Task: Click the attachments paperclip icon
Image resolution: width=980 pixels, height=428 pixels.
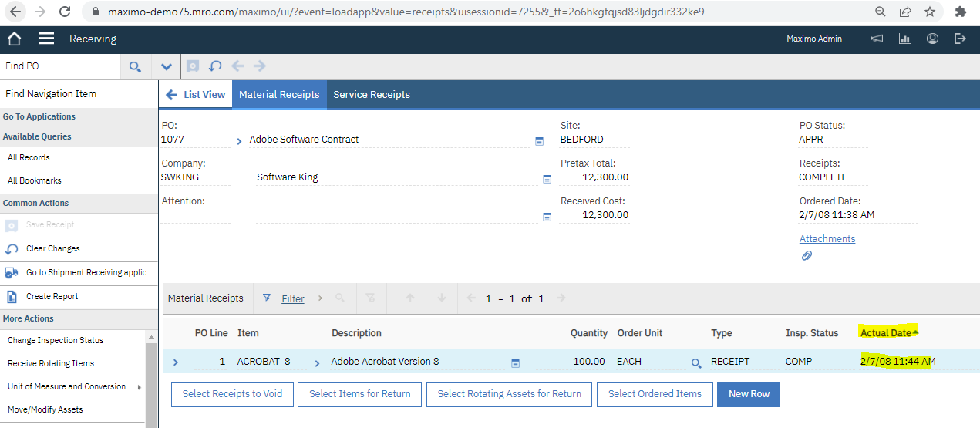Action: click(807, 255)
